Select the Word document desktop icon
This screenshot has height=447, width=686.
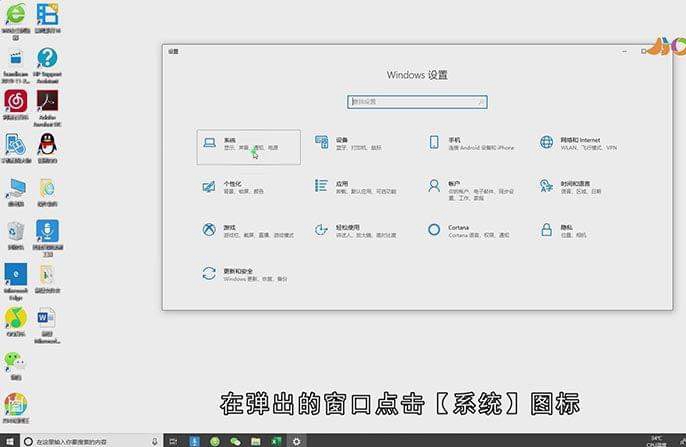[x=47, y=325]
